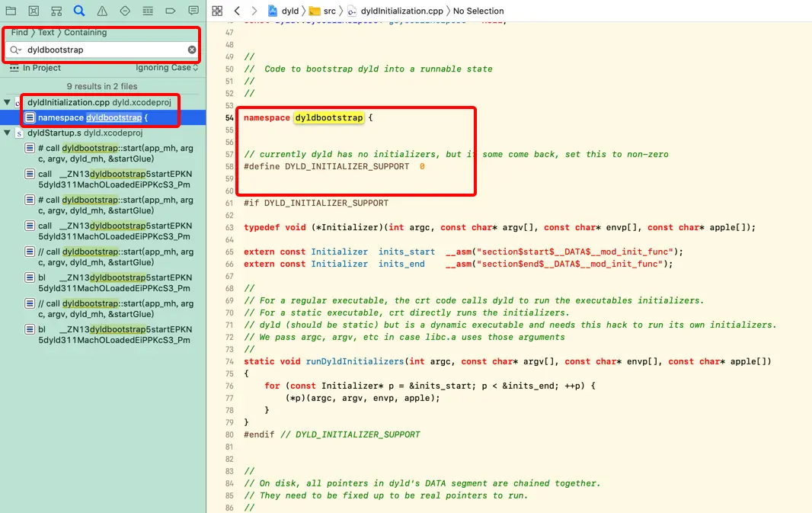Click the '9 results in 2 files' summary

click(102, 87)
